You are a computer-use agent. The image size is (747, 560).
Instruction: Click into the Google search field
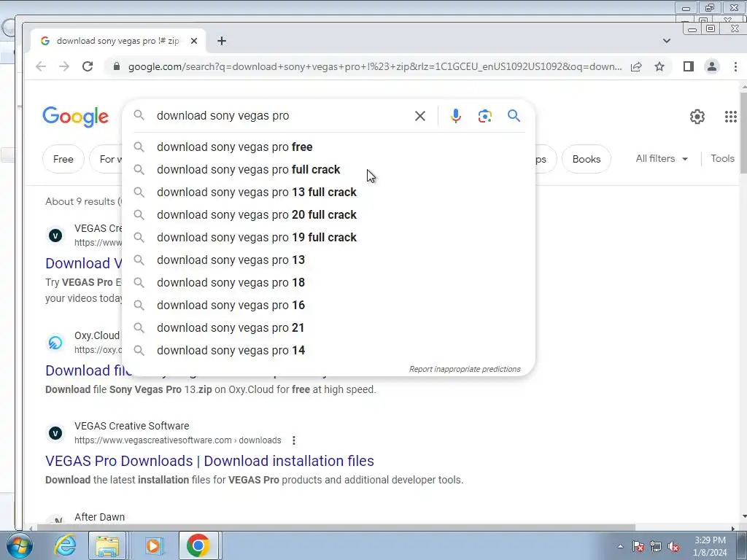pyautogui.click(x=281, y=116)
